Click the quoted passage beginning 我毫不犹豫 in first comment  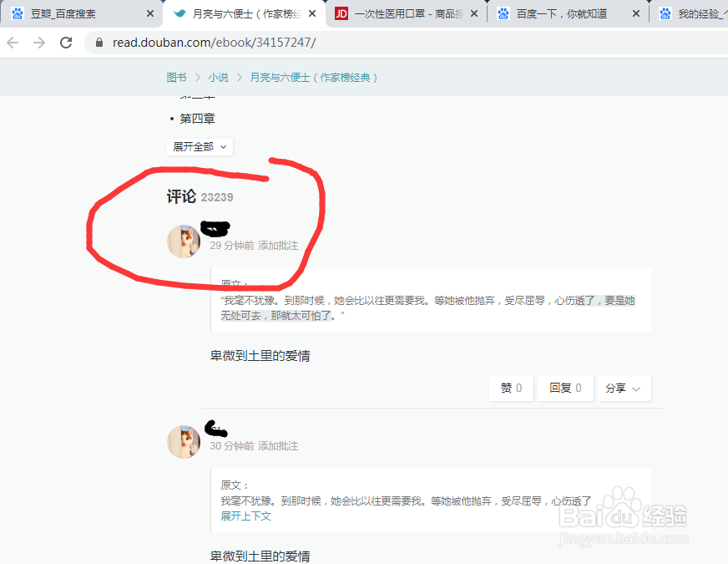pyautogui.click(x=427, y=308)
